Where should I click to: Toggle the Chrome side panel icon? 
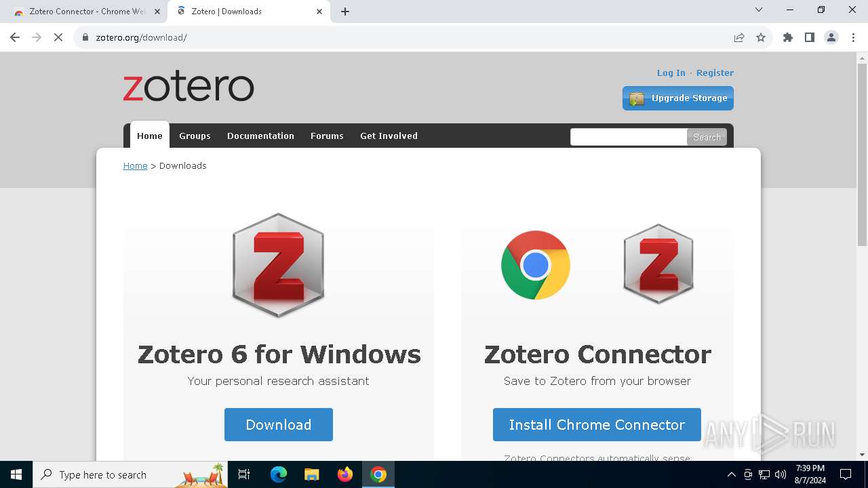pyautogui.click(x=810, y=37)
